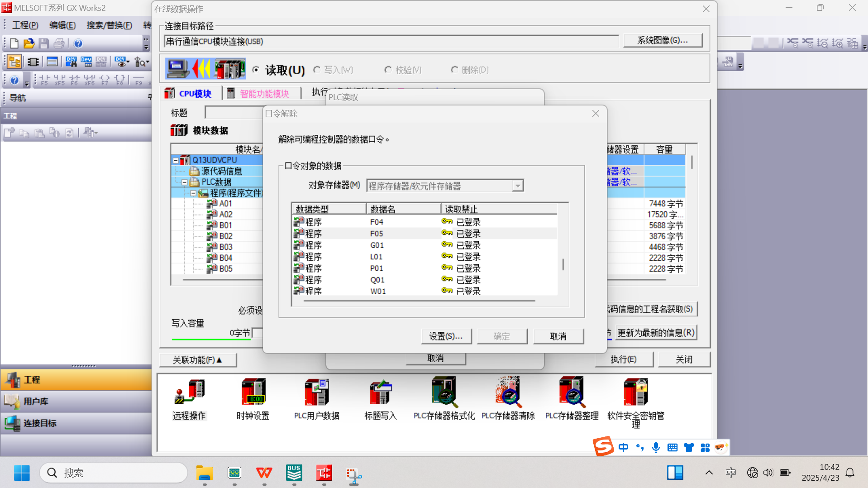The image size is (868, 488).
Task: Switch to the 智能功能模块 tab
Action: click(264, 94)
